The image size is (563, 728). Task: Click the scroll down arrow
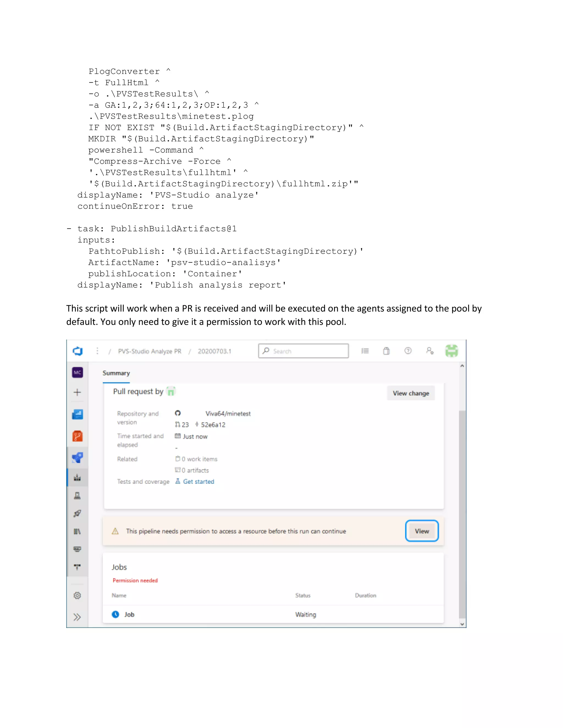coord(462,624)
